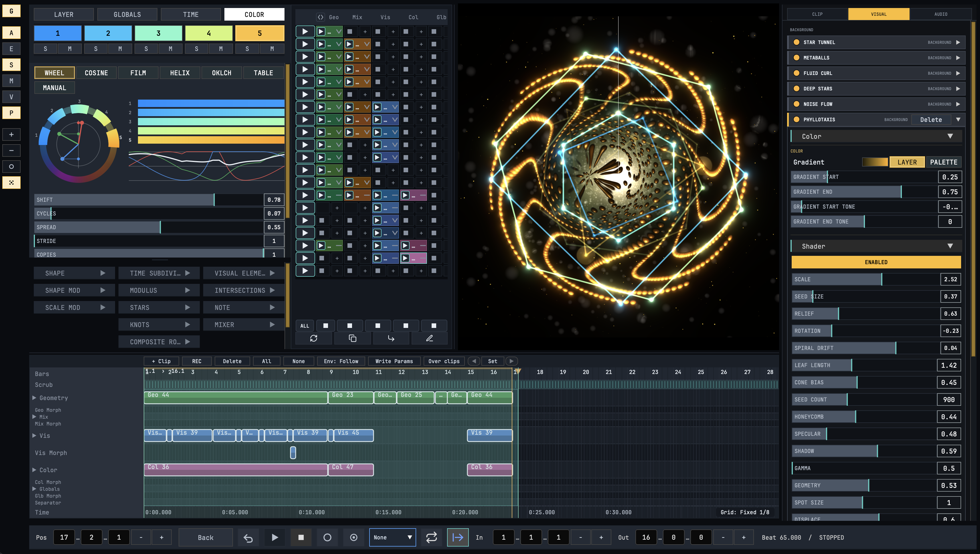Click the next marker arrow beside Set
Image resolution: width=980 pixels, height=554 pixels.
[x=511, y=361]
